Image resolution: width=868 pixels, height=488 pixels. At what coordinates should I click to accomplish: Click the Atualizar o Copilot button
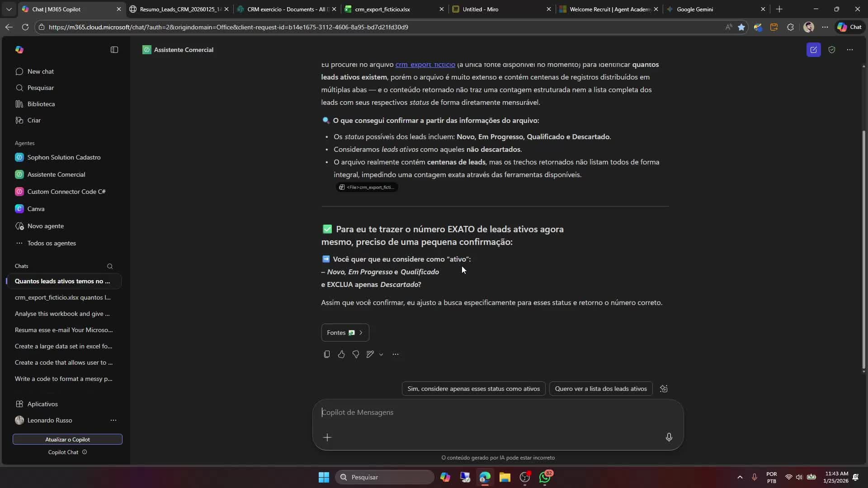coord(67,439)
